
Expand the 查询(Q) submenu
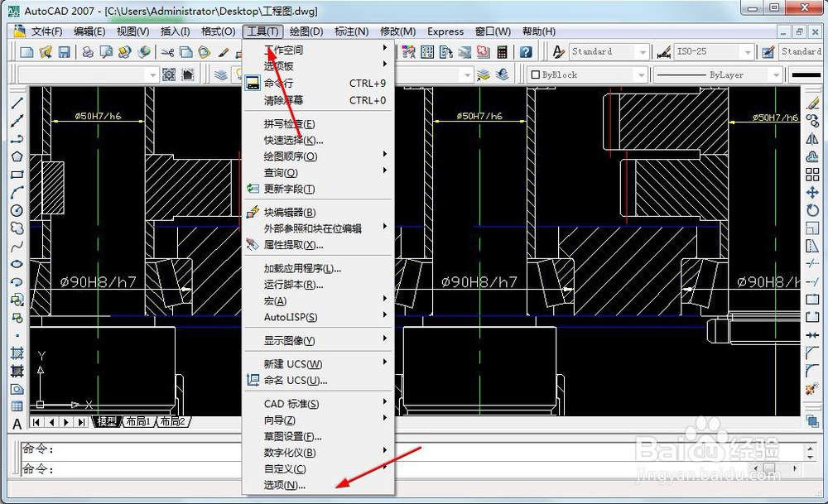click(319, 173)
